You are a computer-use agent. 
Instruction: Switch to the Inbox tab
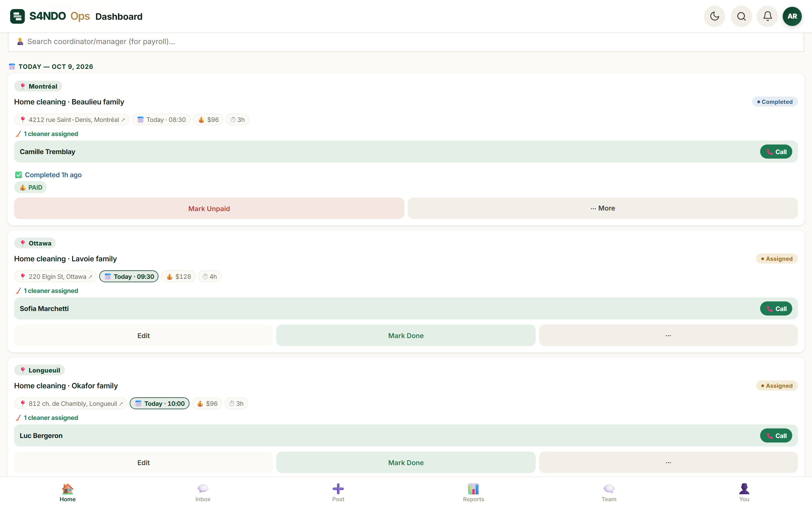pos(203,492)
